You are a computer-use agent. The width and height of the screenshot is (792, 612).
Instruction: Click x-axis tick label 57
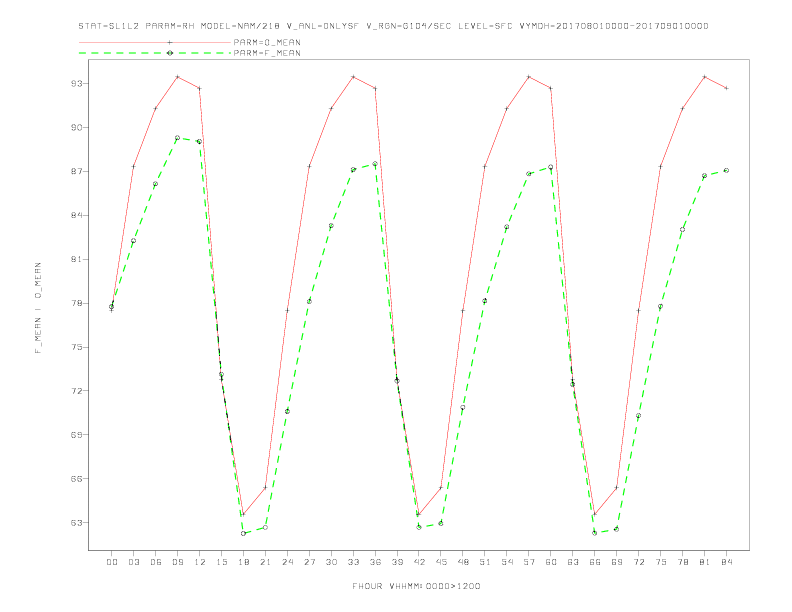click(529, 562)
